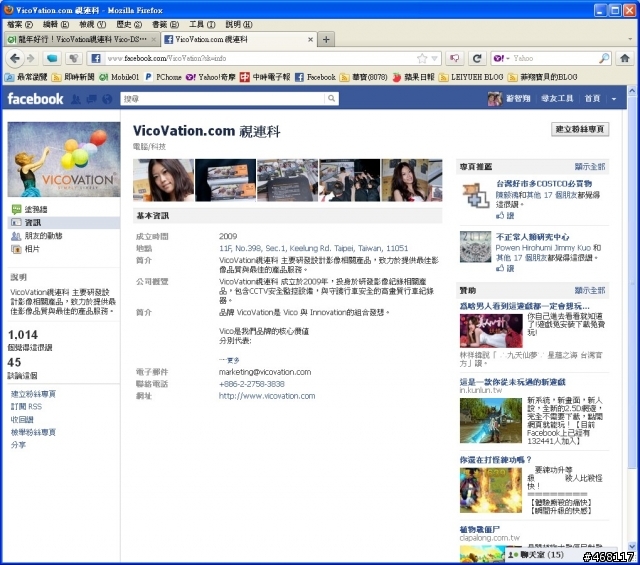Click 尋友工具 in the Facebook header
Screen dimensions: 640x565
pos(557,99)
